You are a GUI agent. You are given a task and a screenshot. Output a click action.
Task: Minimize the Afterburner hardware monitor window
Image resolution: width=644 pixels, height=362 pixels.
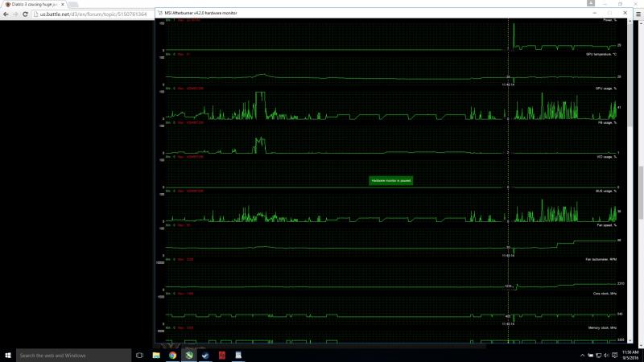tap(594, 13)
